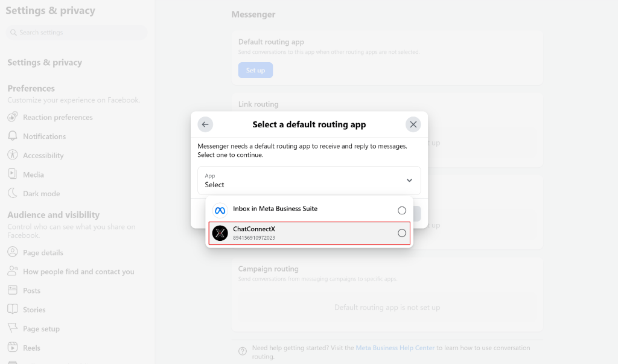This screenshot has width=618, height=364.
Task: Click the Page setup flag icon
Action: [x=13, y=328]
